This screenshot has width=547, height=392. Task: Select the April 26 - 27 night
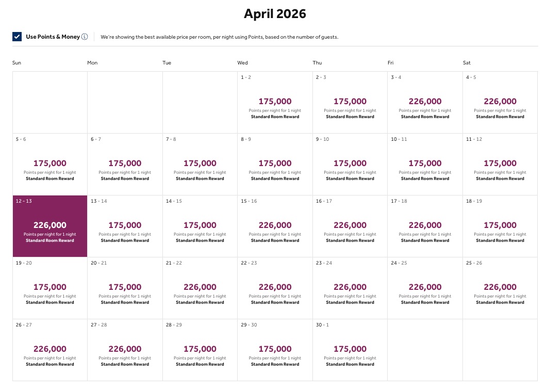click(x=50, y=350)
